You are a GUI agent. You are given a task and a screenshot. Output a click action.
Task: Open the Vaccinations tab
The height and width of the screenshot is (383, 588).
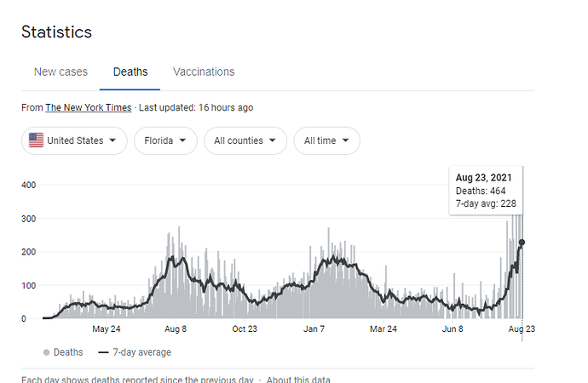pyautogui.click(x=204, y=71)
